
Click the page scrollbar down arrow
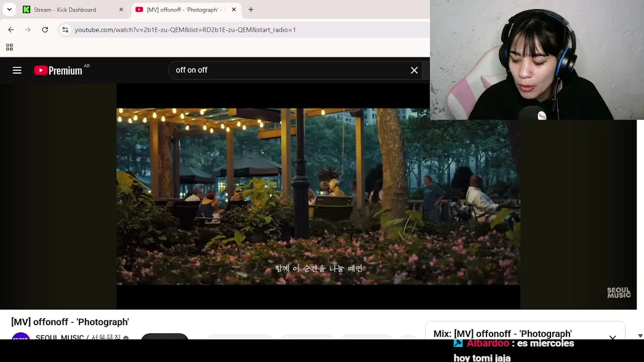tap(640, 336)
